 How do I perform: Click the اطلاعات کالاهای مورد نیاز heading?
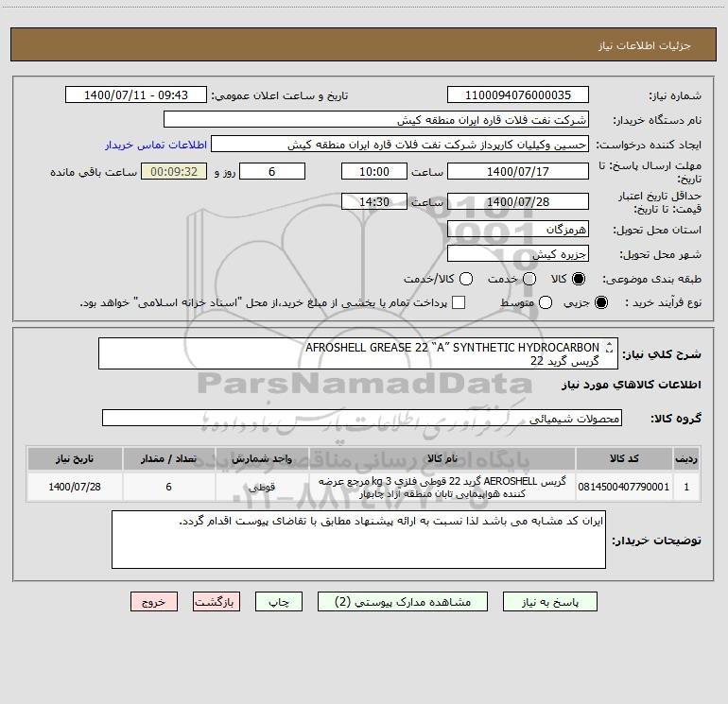pyautogui.click(x=632, y=385)
